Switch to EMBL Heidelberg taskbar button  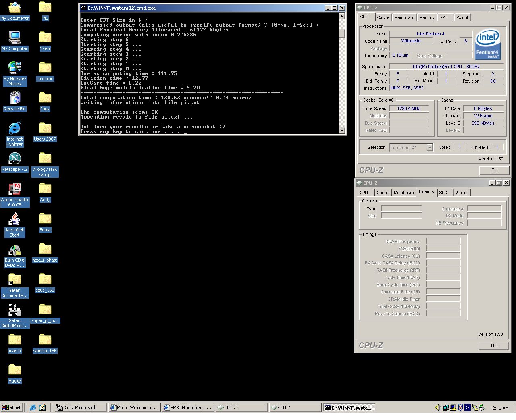pos(188,408)
